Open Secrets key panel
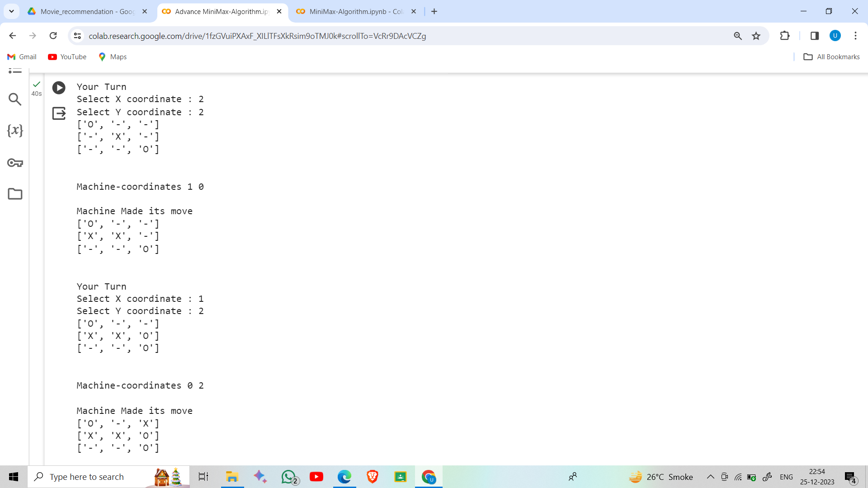This screenshot has height=488, width=868. coord(15,163)
